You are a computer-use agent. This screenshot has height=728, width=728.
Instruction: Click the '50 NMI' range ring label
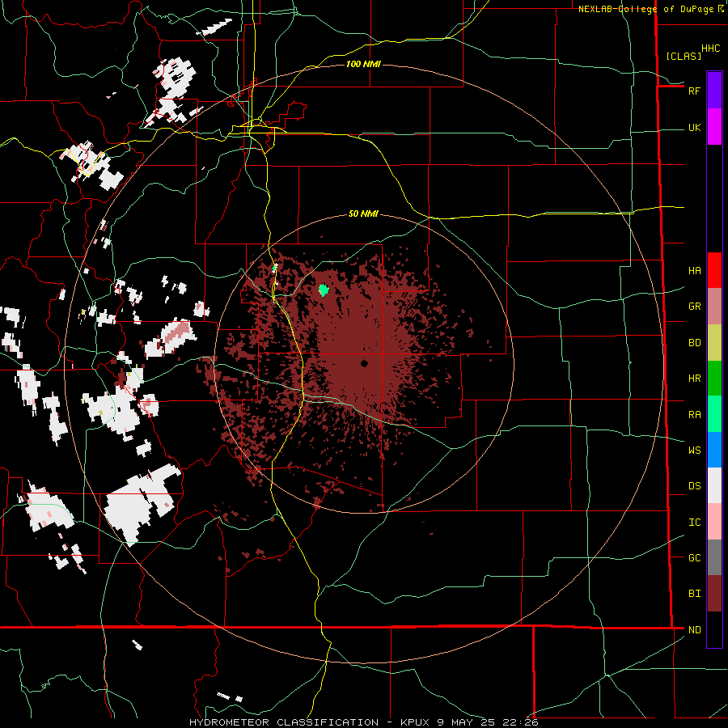point(363,214)
